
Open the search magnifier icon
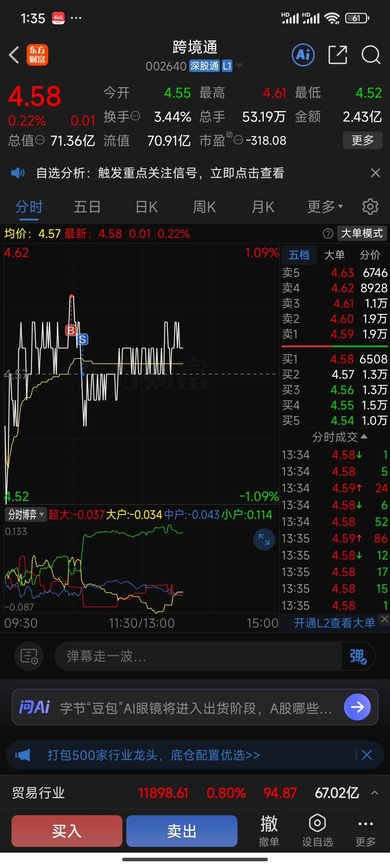click(x=371, y=55)
